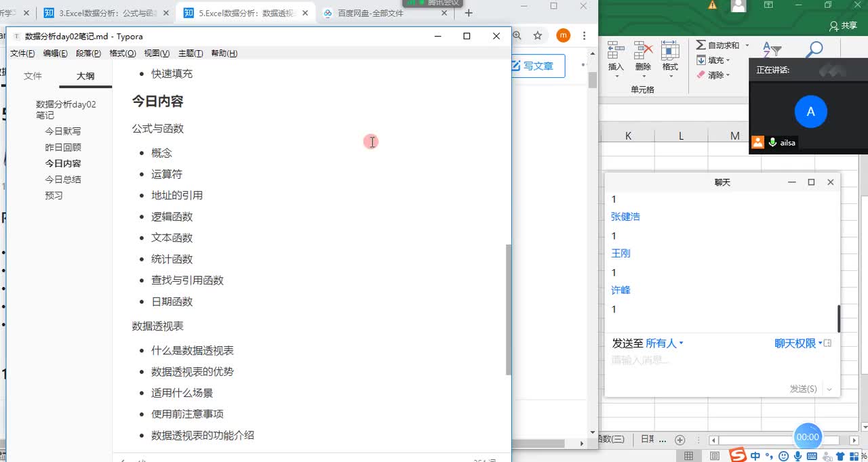Screen dimensions: 868x462
Task: Open the 聊天权限 dropdown in chat
Action: coord(799,343)
